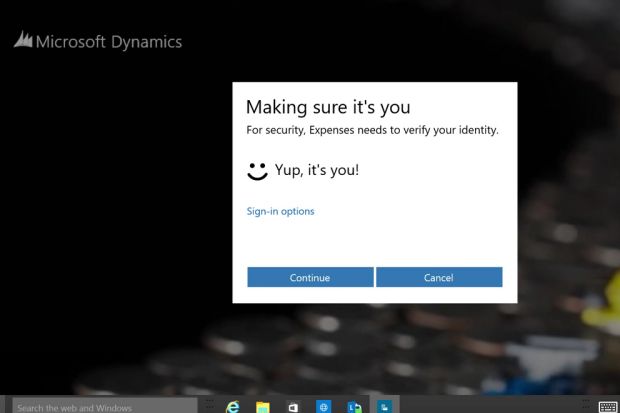Open Internet Explorer from the taskbar
Viewport: 620px width, 413px height.
(232, 407)
